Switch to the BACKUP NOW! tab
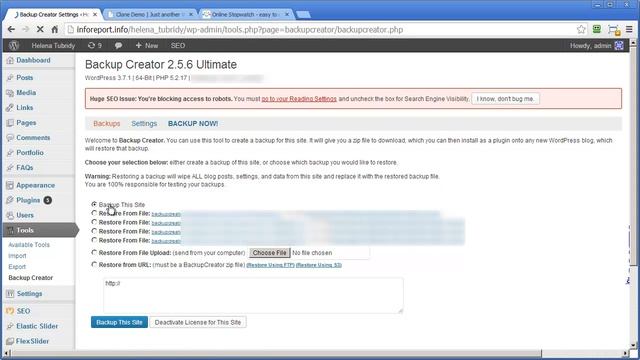Viewport: 640px width, 360px height. tap(193, 124)
